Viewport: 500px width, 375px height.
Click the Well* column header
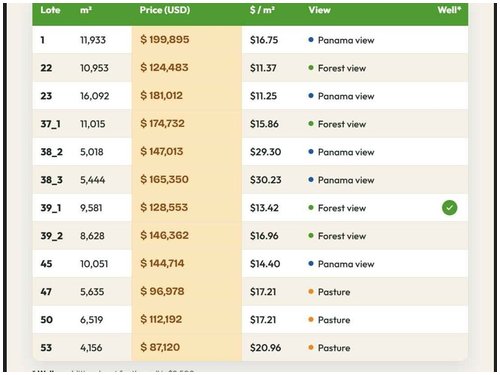click(449, 10)
